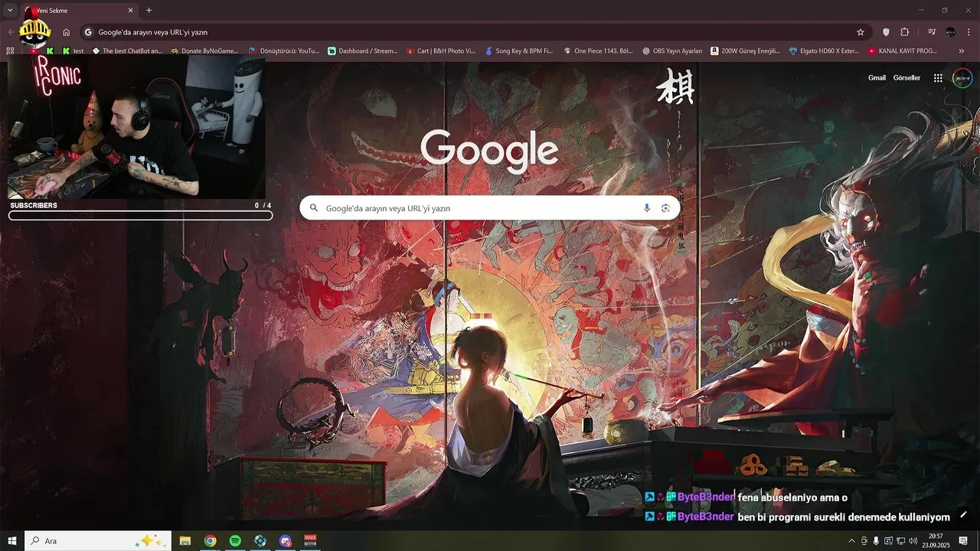This screenshot has height=551, width=980.
Task: Open the Google apps grid
Action: 938,78
